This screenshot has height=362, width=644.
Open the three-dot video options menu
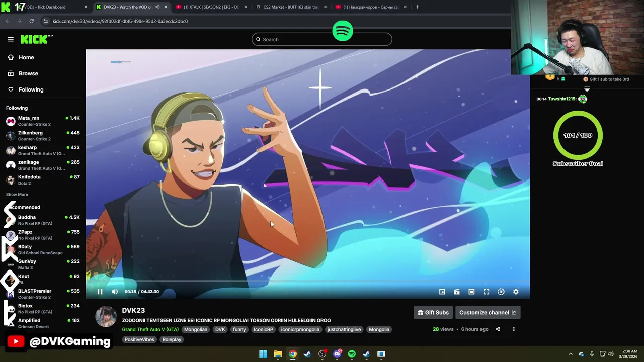514,329
